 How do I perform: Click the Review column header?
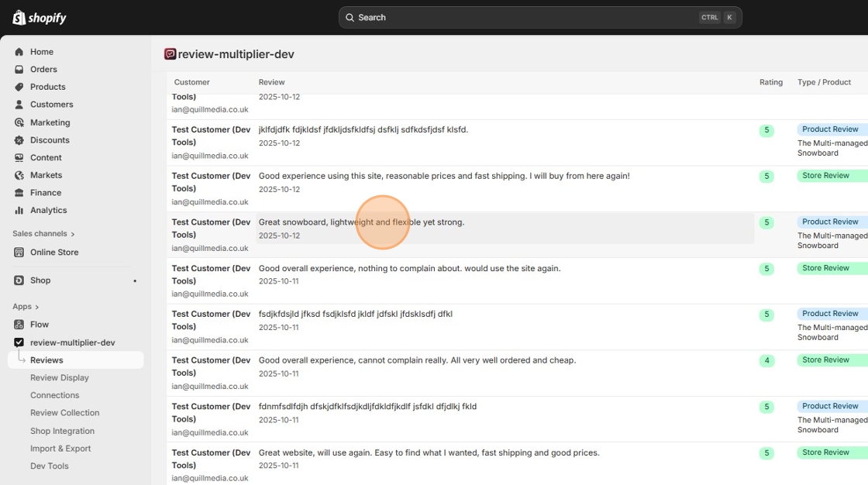click(x=271, y=82)
